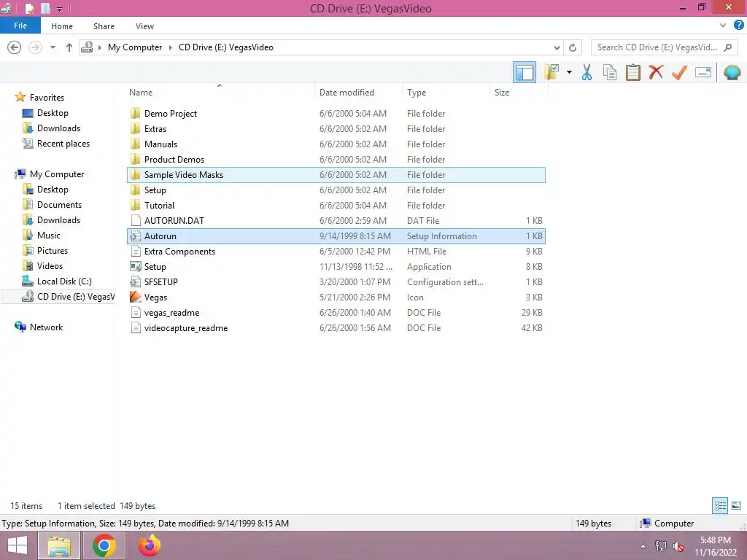Open Favorites in the navigation pane
This screenshot has width=747, height=560.
pos(47,97)
